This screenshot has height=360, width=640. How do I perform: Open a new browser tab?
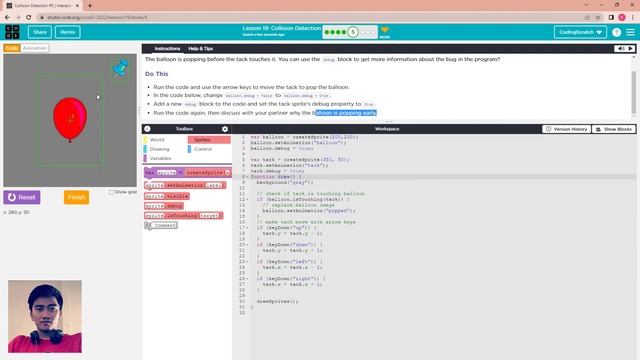[90, 5]
